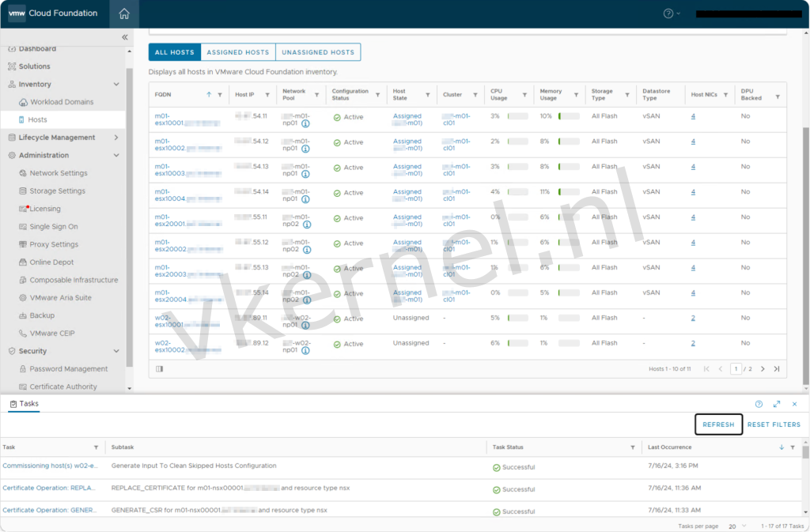Click the Refresh button in Tasks

point(718,424)
